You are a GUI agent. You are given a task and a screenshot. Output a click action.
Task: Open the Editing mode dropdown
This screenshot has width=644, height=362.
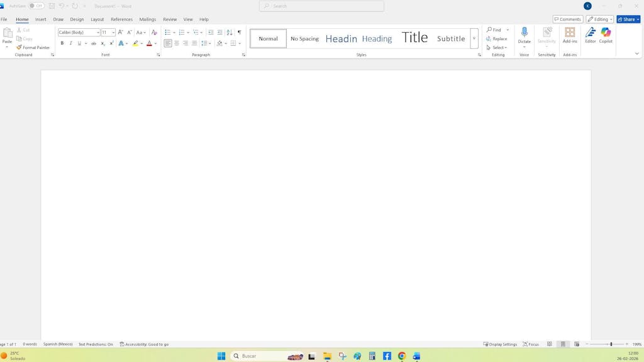600,19
